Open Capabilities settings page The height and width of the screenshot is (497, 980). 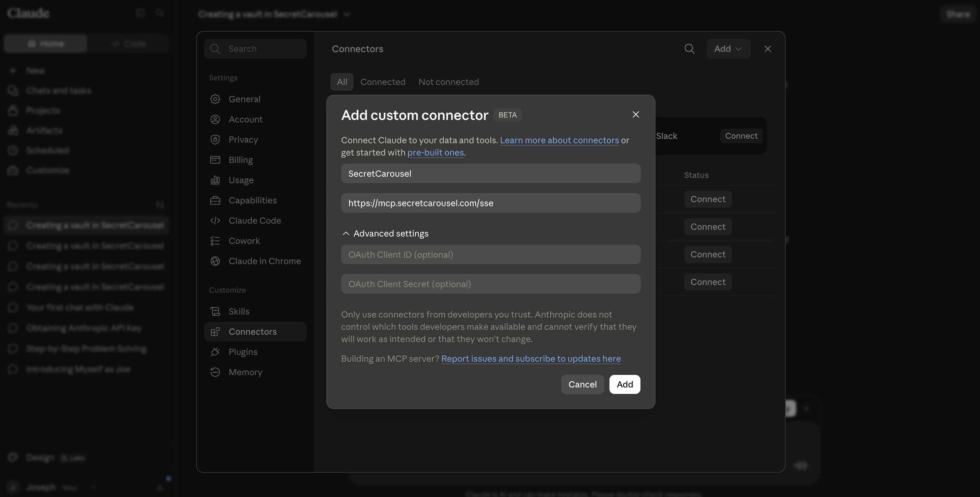coord(255,200)
